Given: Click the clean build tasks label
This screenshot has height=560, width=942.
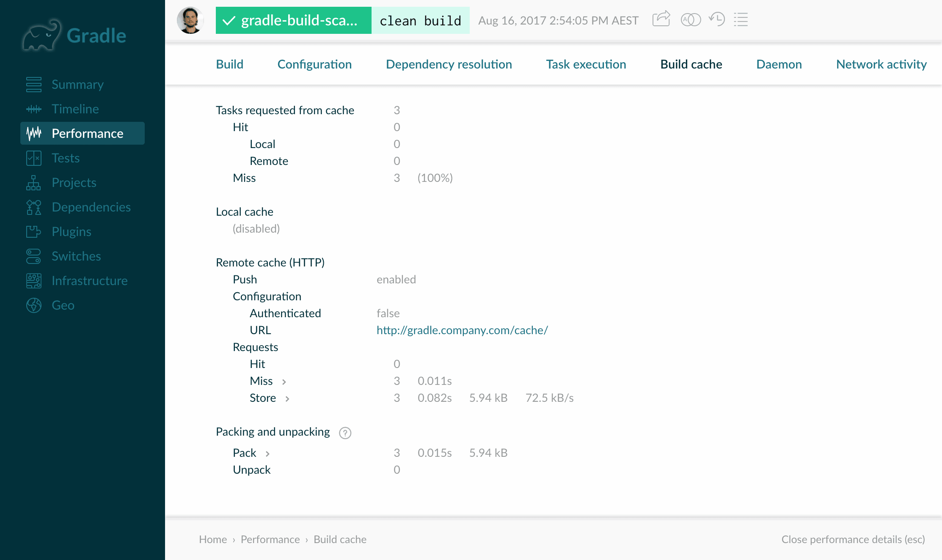Looking at the screenshot, I should tap(420, 21).
